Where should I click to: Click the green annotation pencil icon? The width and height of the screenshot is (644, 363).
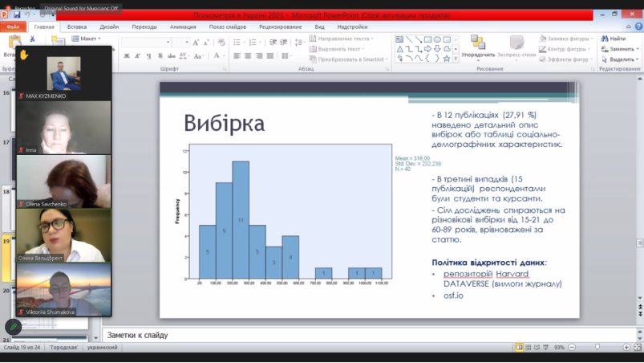(13, 327)
